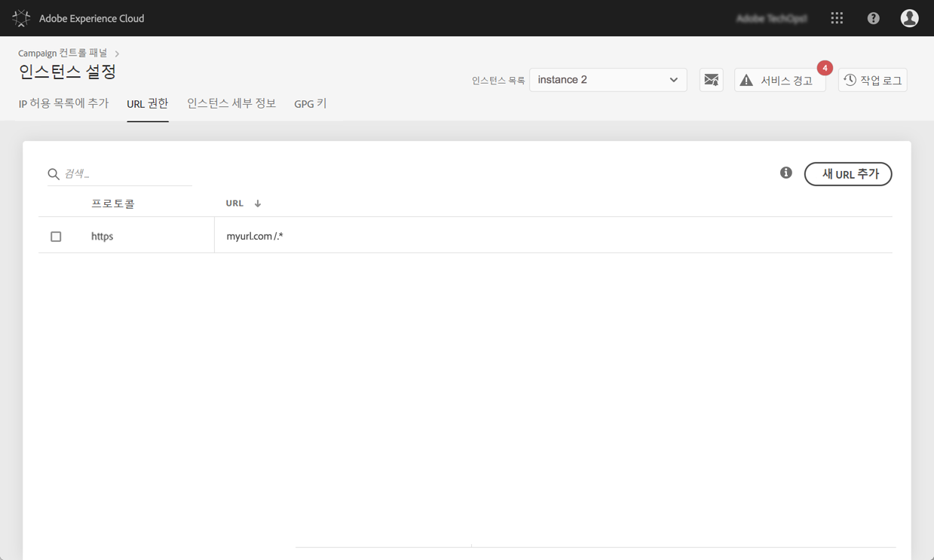The height and width of the screenshot is (560, 934).
Task: Open the user profile avatar
Action: pyautogui.click(x=909, y=18)
